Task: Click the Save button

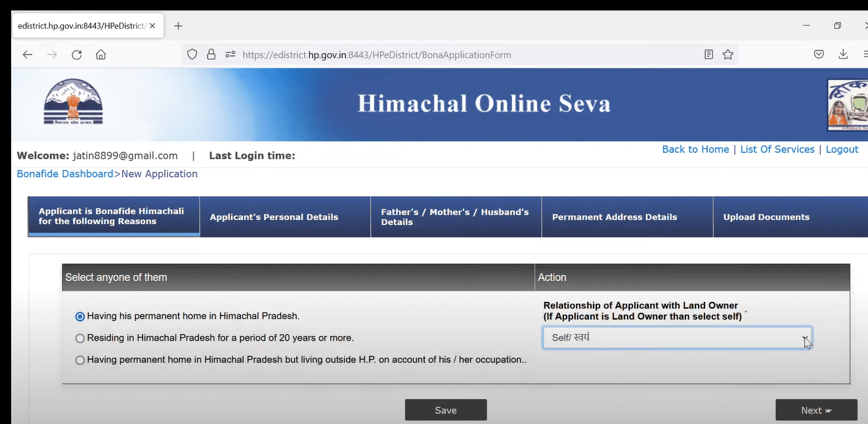Action: 446,410
